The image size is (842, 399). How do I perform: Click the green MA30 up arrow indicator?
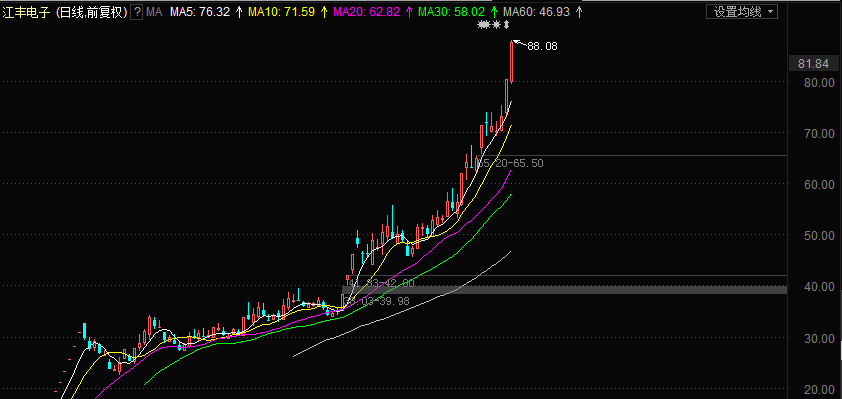click(494, 12)
